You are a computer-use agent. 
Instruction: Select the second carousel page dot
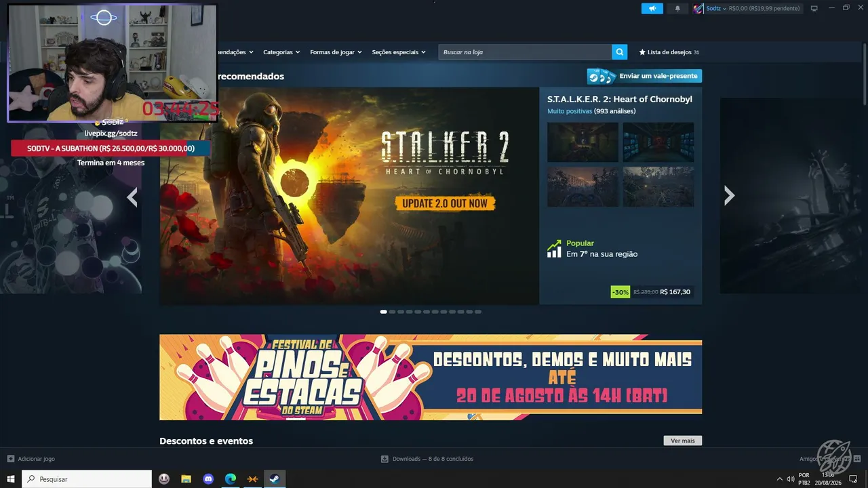392,312
